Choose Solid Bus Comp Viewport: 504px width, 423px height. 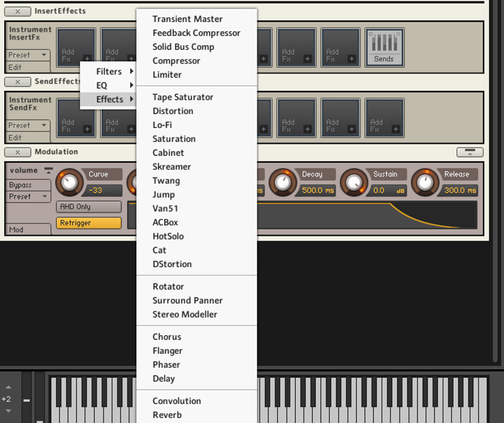click(x=196, y=46)
